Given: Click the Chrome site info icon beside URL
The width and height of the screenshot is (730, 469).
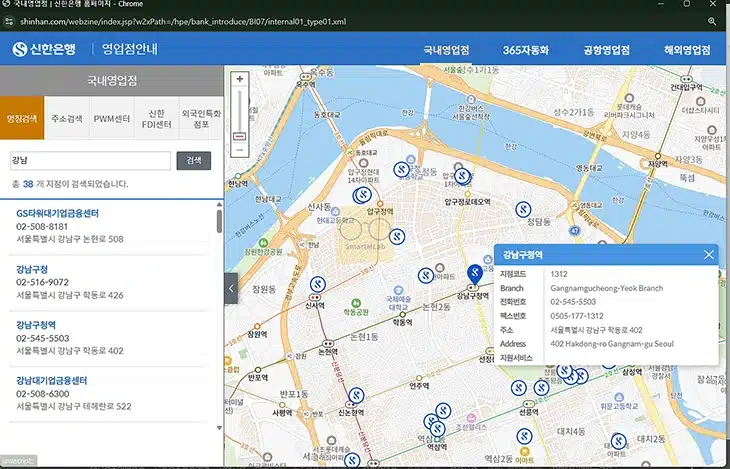Looking at the screenshot, I should (x=8, y=21).
